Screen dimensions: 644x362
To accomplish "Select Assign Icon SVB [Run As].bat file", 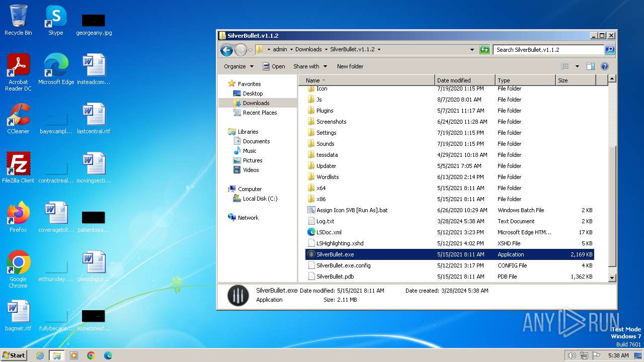I will coord(449,210).
